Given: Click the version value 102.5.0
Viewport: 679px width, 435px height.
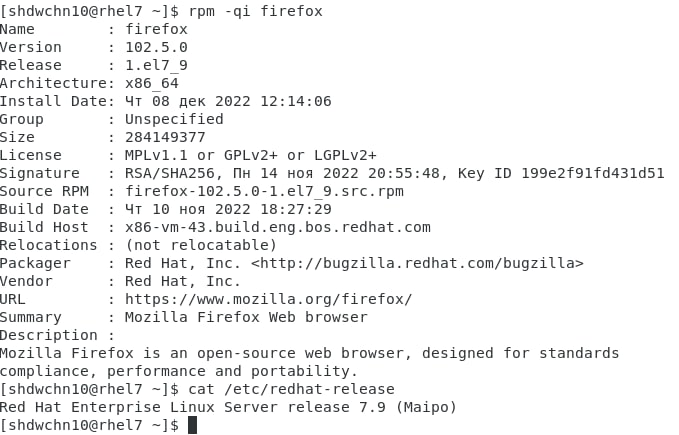Looking at the screenshot, I should coord(156,47).
